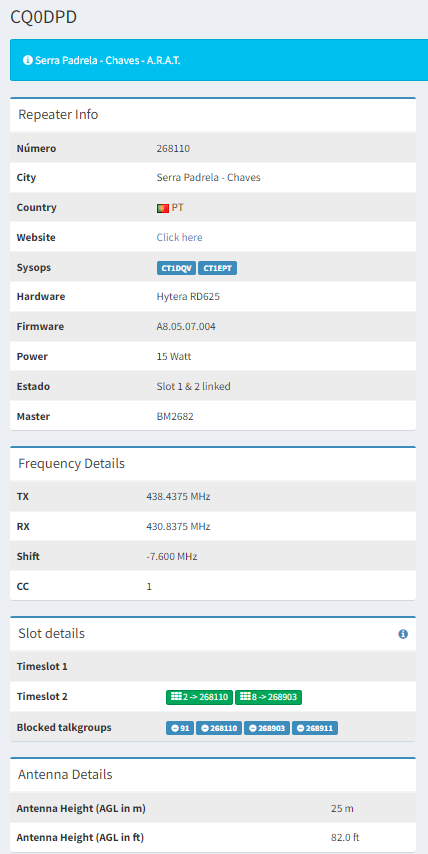Open the Click here website link
Image resolution: width=428 pixels, height=854 pixels.
[x=179, y=237]
